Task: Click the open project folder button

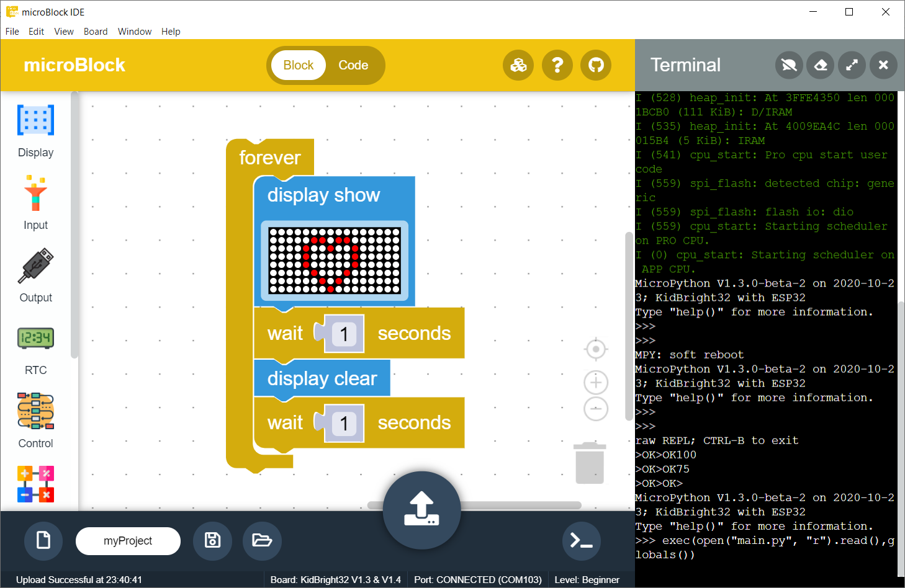Action: [262, 541]
